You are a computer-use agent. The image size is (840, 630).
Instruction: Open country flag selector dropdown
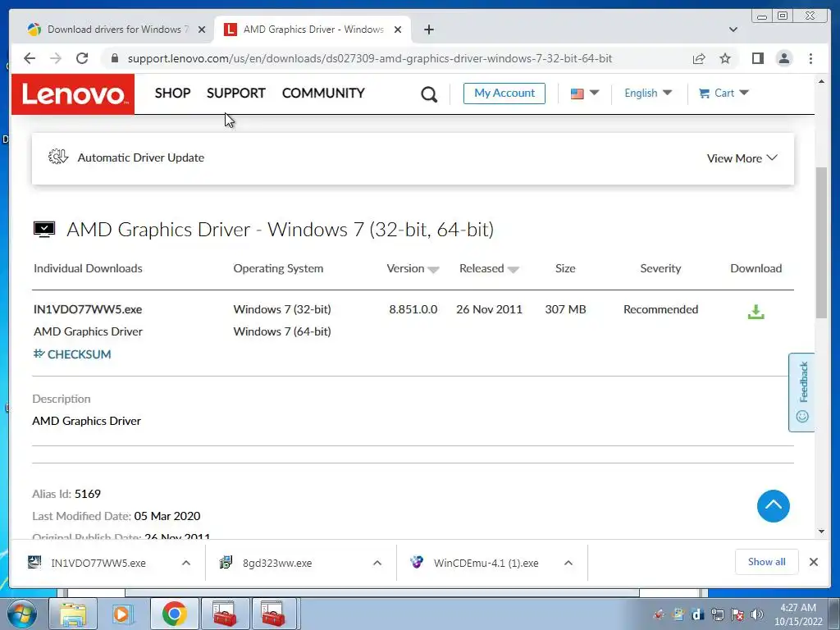click(584, 94)
